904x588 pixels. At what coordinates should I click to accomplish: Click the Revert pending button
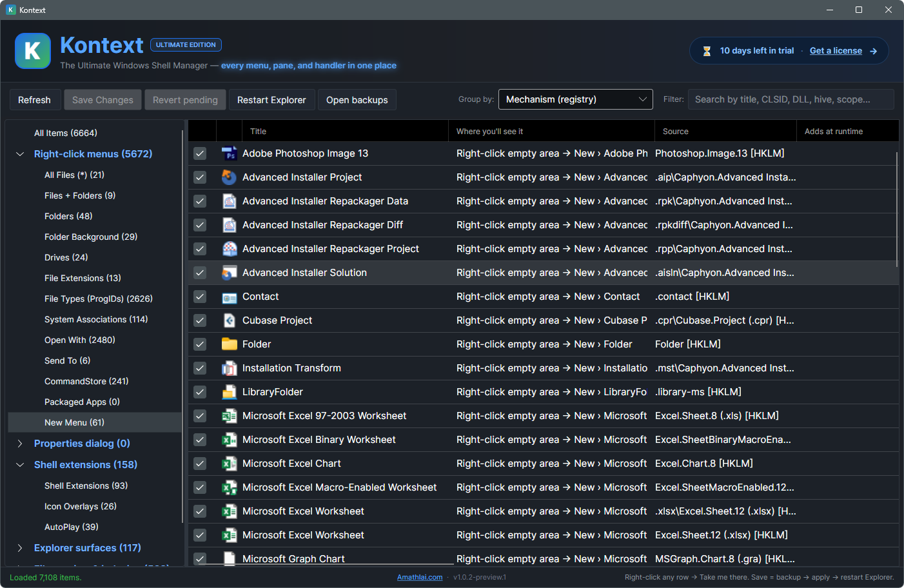point(185,100)
